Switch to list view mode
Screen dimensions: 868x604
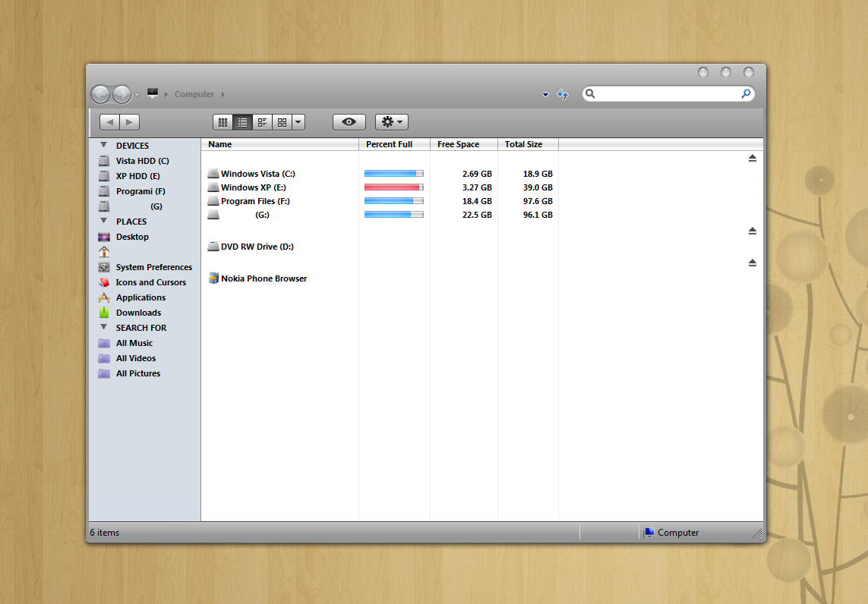(242, 121)
